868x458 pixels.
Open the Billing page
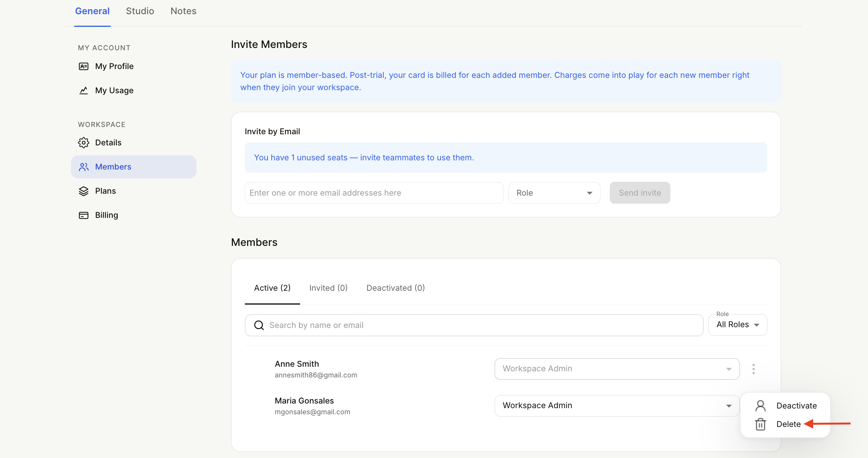click(x=107, y=215)
